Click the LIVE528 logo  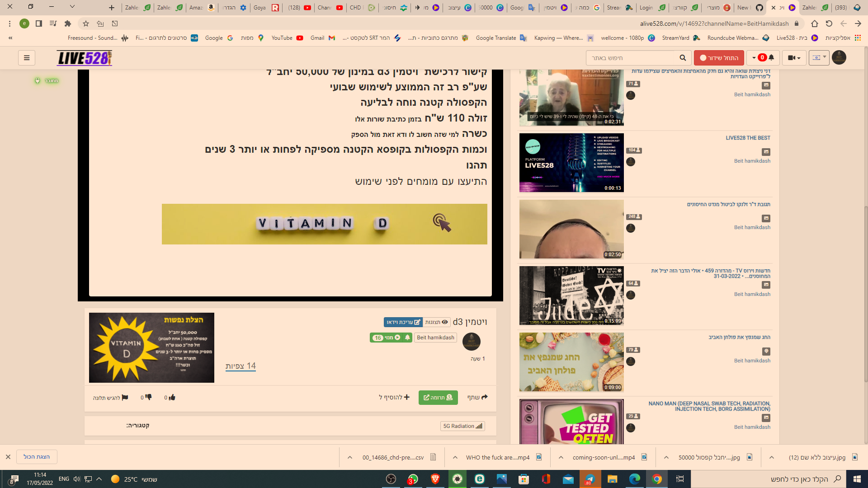click(85, 58)
